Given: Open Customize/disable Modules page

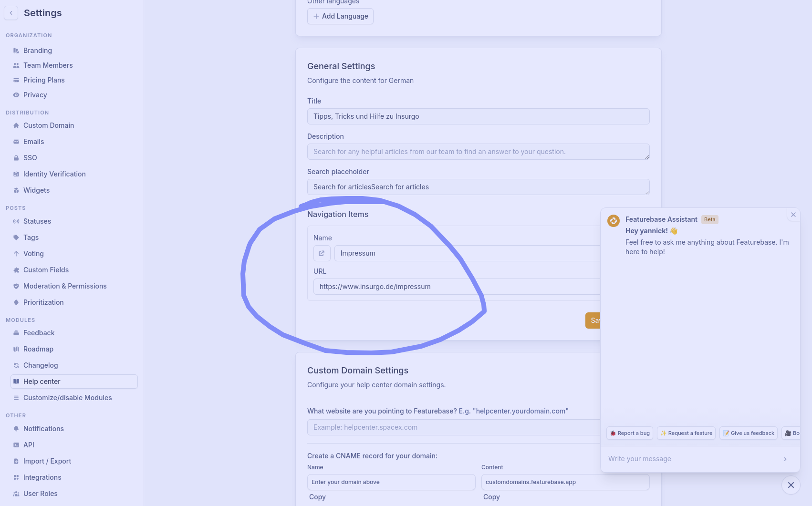Looking at the screenshot, I should 67,398.
